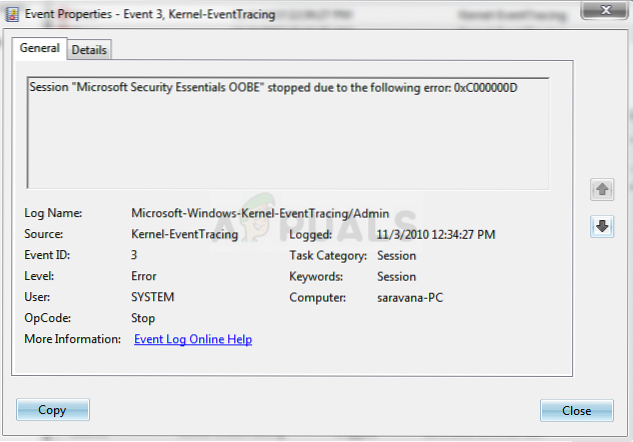The height and width of the screenshot is (442, 633).
Task: Open the Event Log Online Help link
Action: click(x=193, y=340)
